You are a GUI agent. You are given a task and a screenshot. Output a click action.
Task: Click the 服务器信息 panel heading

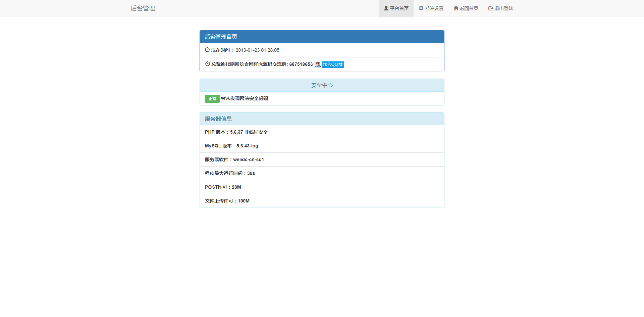[322, 119]
